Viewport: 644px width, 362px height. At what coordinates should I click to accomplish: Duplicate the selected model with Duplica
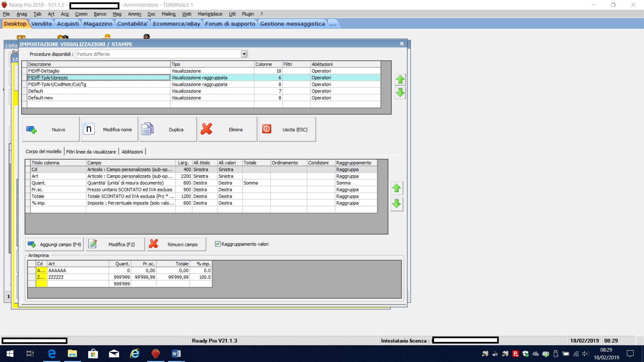168,129
